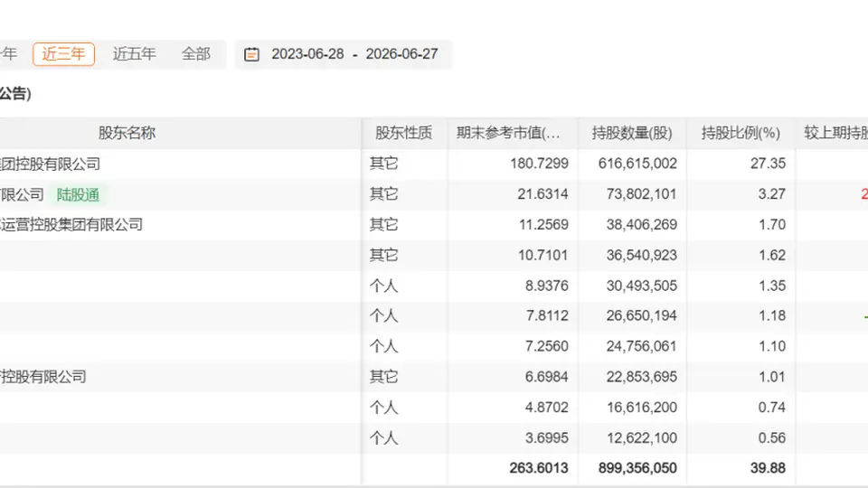Switch to the 近五年 time range

click(134, 54)
